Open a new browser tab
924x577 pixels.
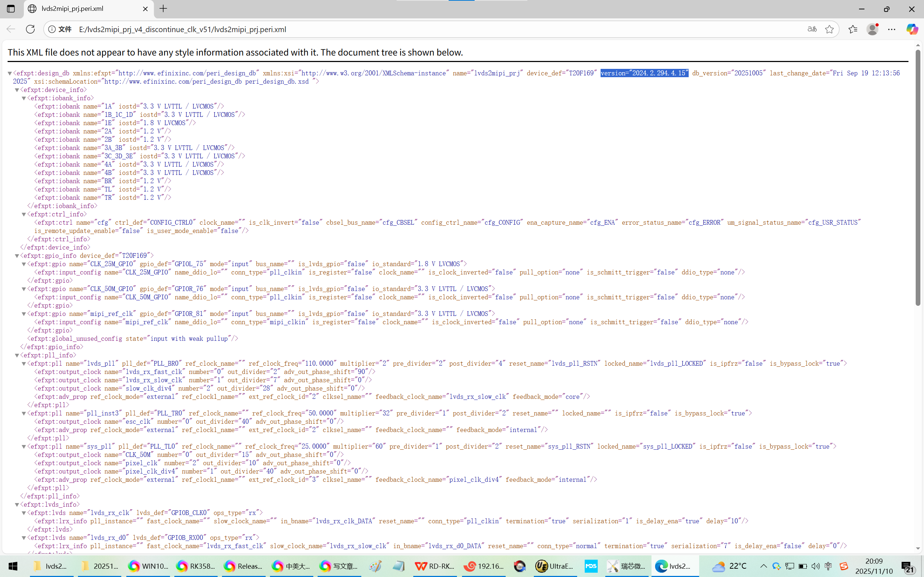click(164, 8)
